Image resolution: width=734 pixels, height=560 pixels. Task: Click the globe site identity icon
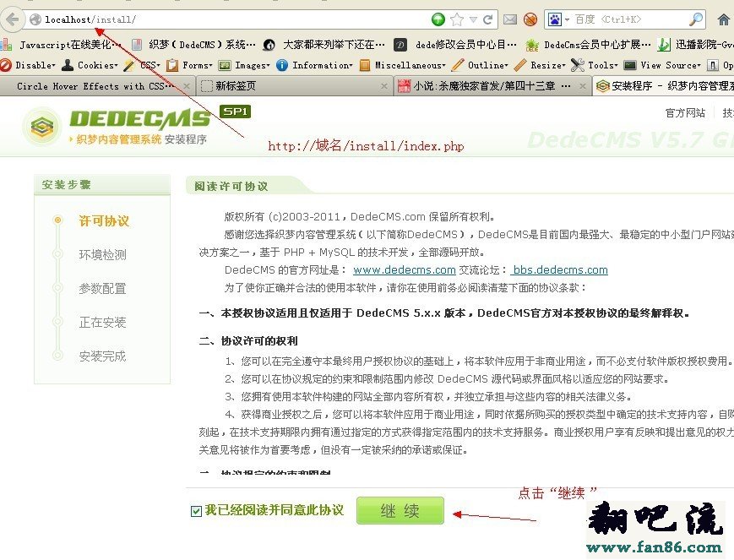tap(35, 19)
